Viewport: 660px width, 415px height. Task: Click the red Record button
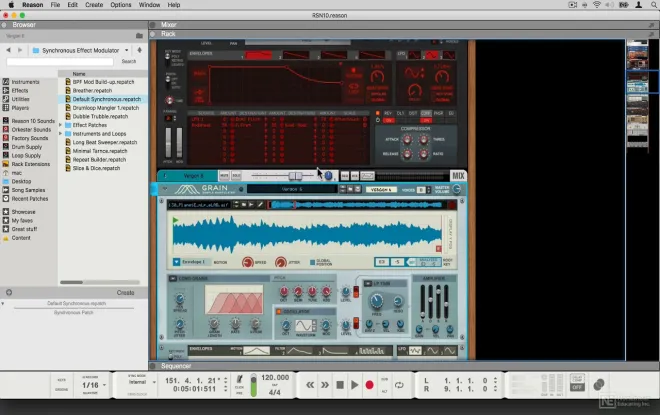[x=369, y=385]
